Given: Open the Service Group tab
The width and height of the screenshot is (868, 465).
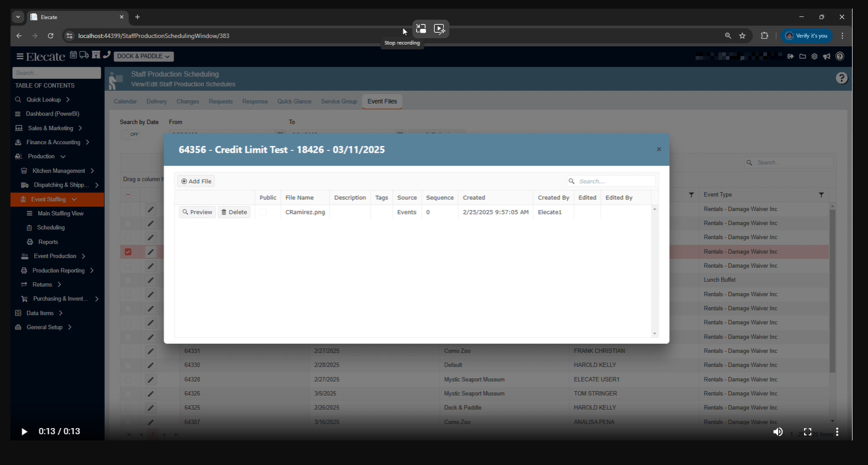Looking at the screenshot, I should 339,101.
